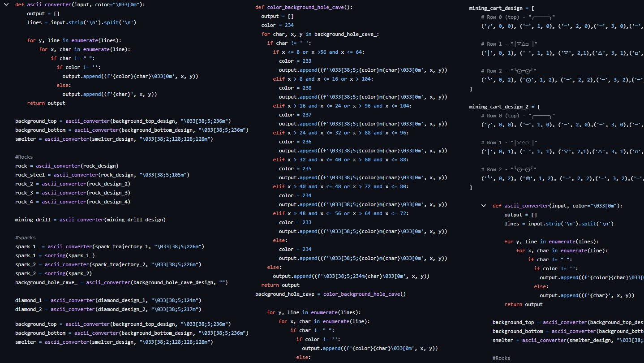
Task: Click the mining_drill variable assignment
Action: point(90,220)
